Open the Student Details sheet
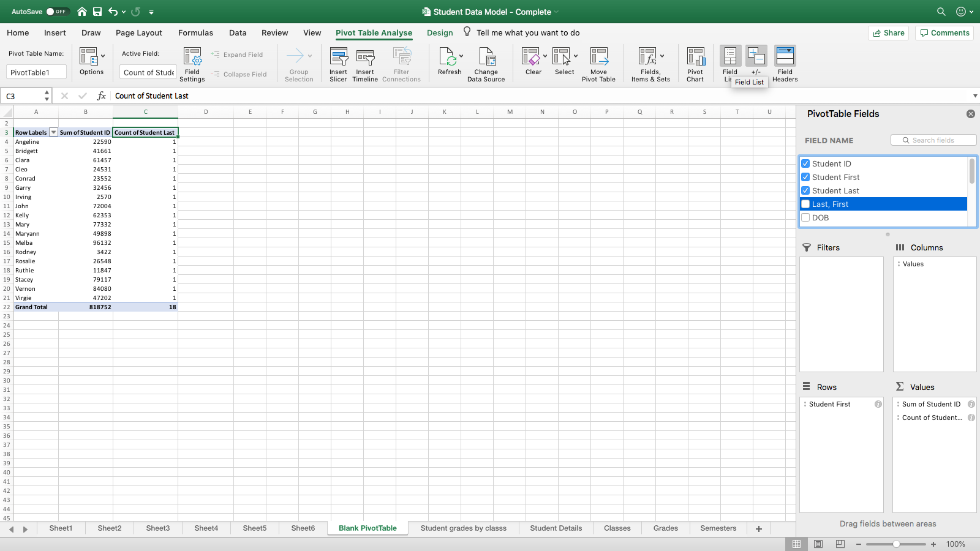Screen dimensions: 980x551 (x=555, y=528)
